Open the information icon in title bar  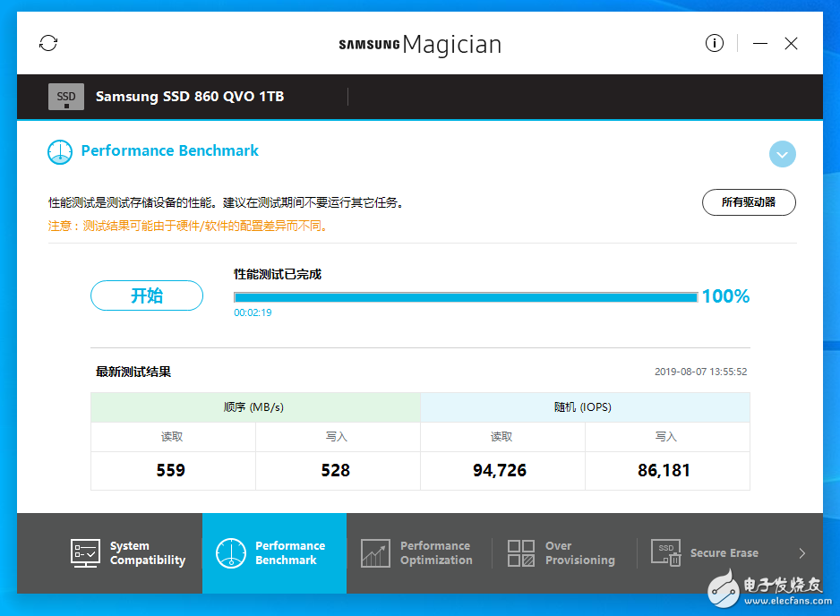pyautogui.click(x=714, y=43)
